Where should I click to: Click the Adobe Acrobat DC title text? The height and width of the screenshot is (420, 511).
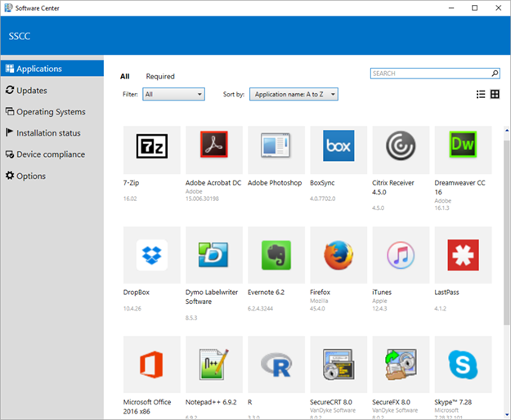[213, 183]
